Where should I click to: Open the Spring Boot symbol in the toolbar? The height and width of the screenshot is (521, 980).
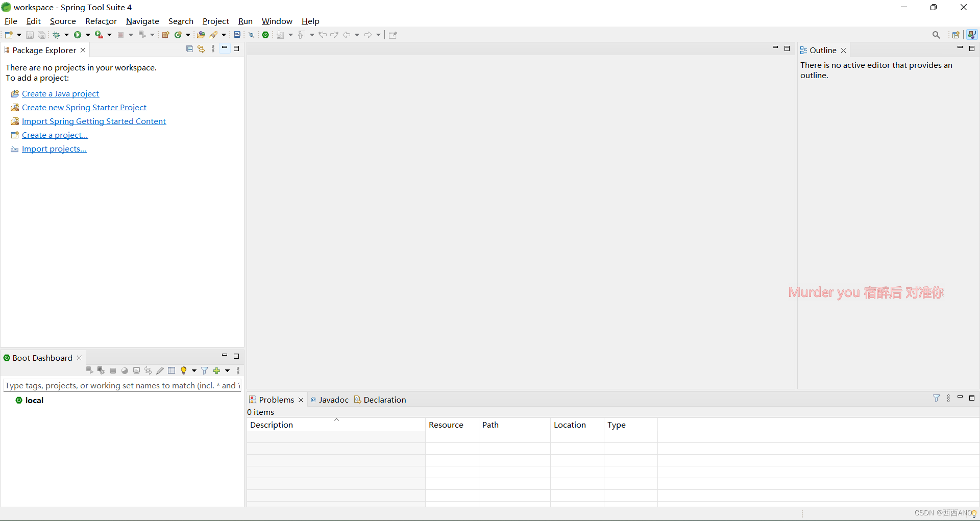click(266, 34)
